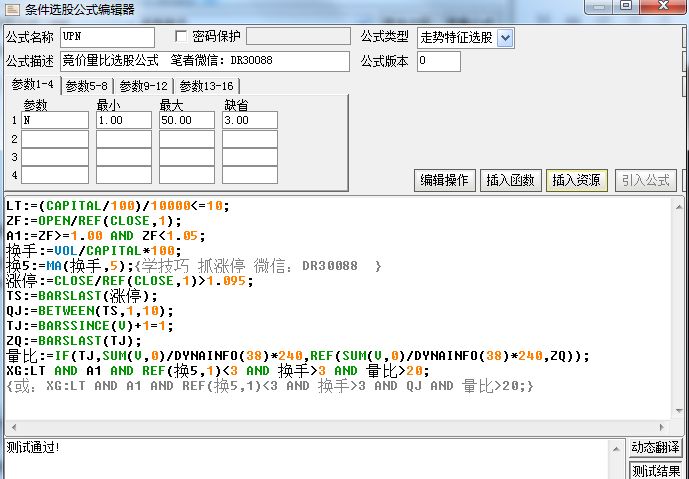Screen dimensions: 689x479
Task: Click the line beginning 量比:=IF(TJ
Action: (297, 356)
